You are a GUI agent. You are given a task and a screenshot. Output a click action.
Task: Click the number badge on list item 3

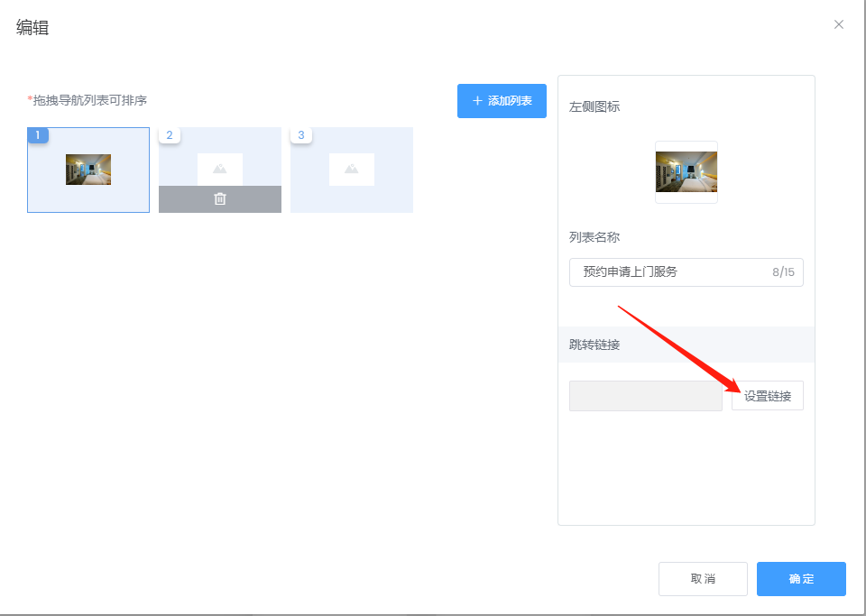300,134
